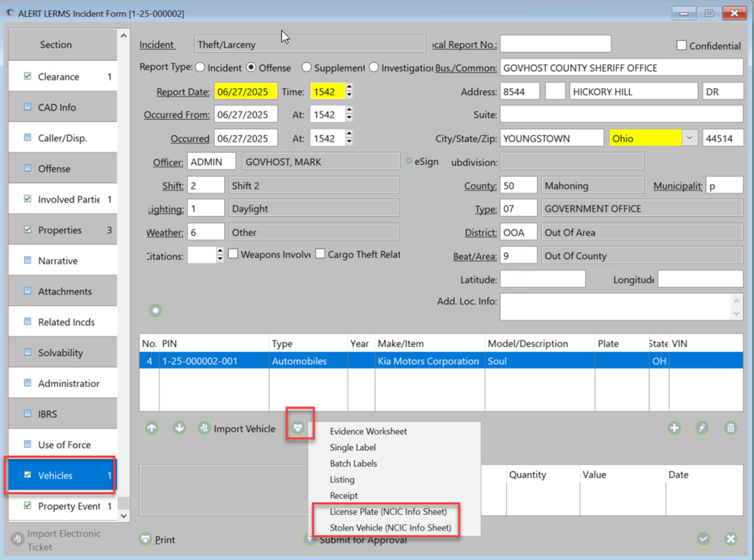This screenshot has height=560, width=754.
Task: Choose Stolen Vehicle (NCIC Info Sheet) menu item
Action: click(390, 528)
